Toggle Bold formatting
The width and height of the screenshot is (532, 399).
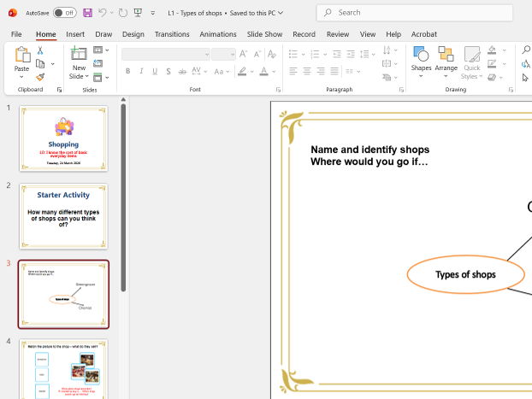point(128,71)
